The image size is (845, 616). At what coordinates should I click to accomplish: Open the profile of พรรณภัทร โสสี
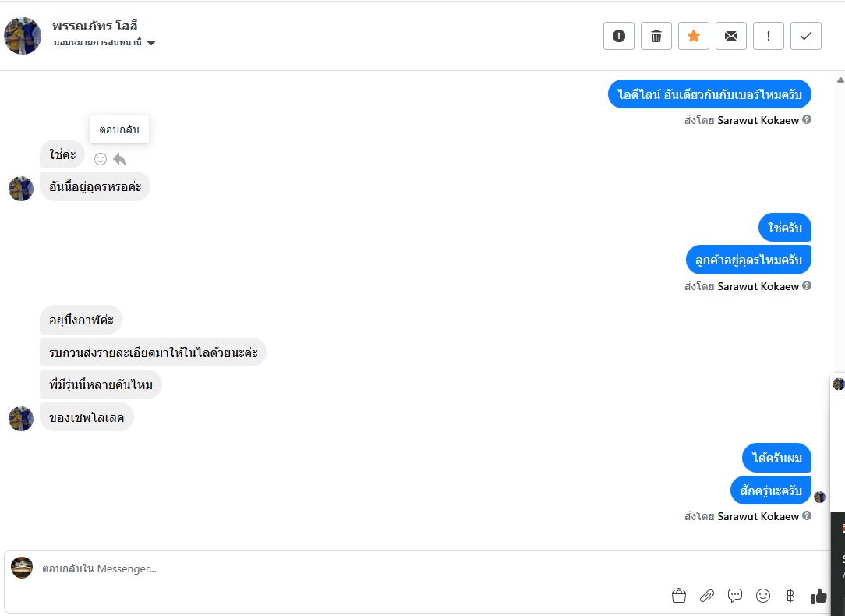pos(95,27)
